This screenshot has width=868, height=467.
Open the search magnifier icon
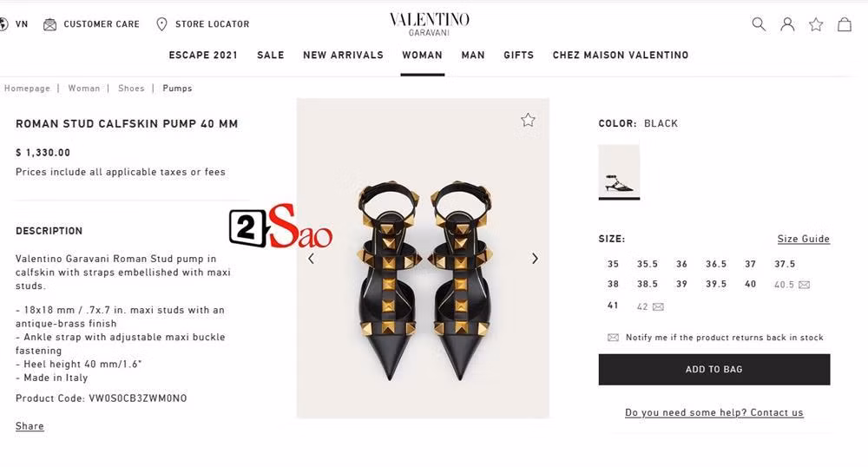click(759, 24)
